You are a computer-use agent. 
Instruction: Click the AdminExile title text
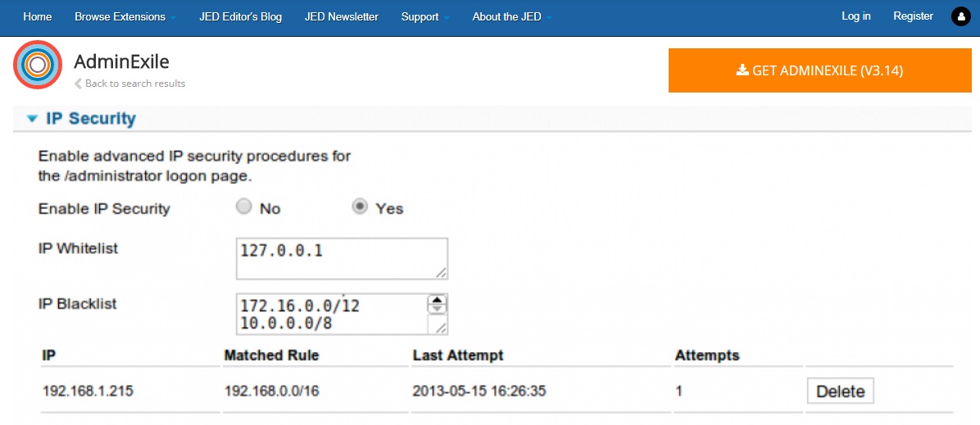[x=121, y=61]
